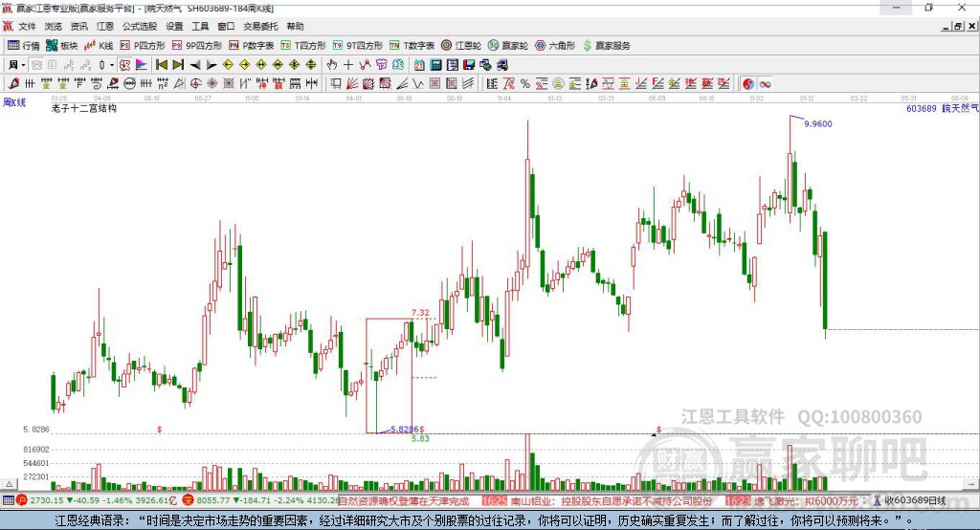Viewport: 980px width, 530px height.
Task: Click the pink-blue gradient flag icon
Action: pos(142,65)
